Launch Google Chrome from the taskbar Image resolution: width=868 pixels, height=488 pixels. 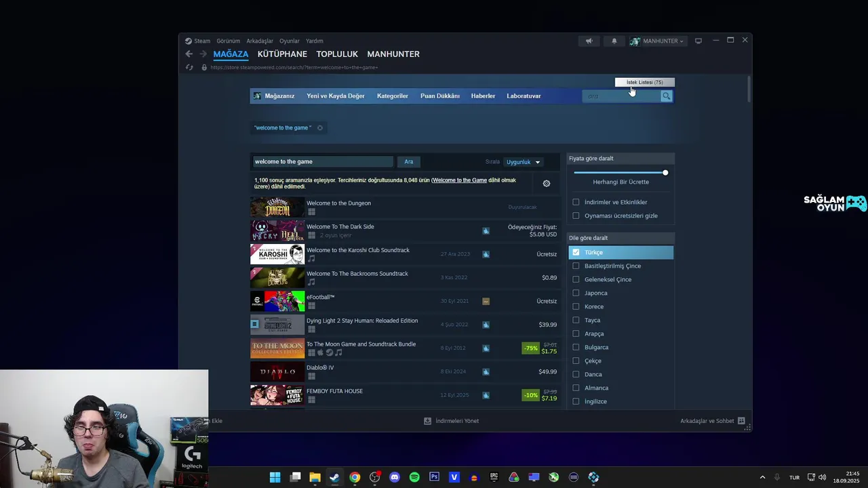355,477
